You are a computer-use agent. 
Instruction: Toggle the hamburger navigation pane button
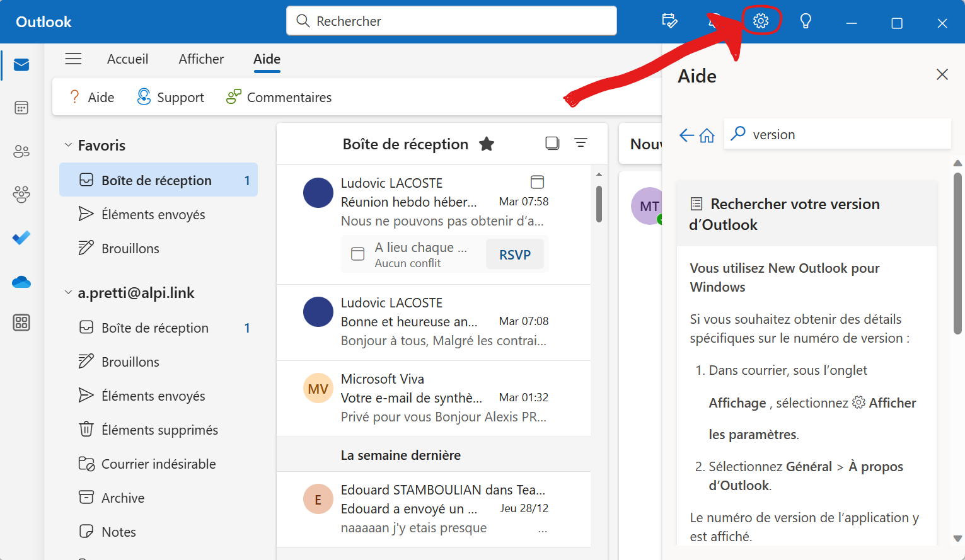tap(74, 59)
